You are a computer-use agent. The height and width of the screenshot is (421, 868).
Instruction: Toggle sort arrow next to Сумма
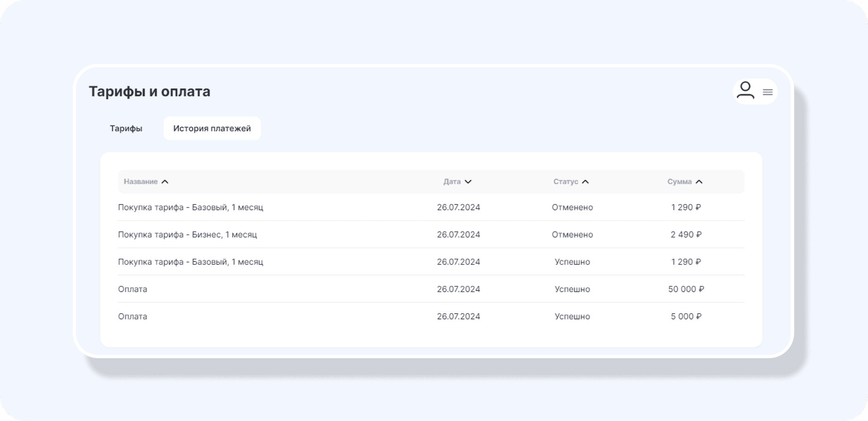pos(699,182)
